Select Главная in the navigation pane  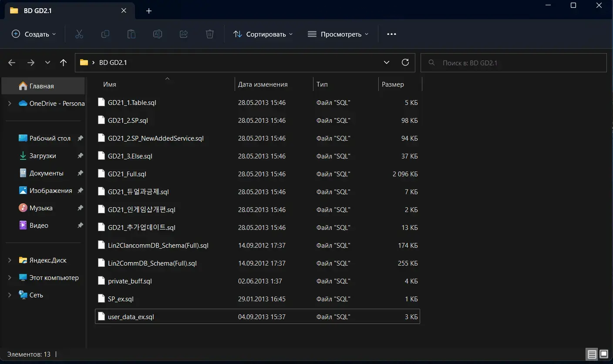point(43,86)
